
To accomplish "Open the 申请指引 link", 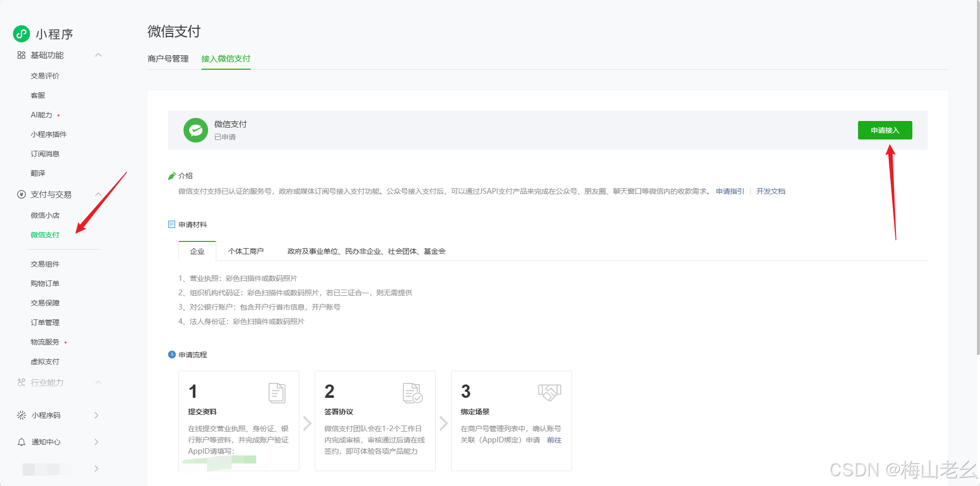I will coord(730,191).
